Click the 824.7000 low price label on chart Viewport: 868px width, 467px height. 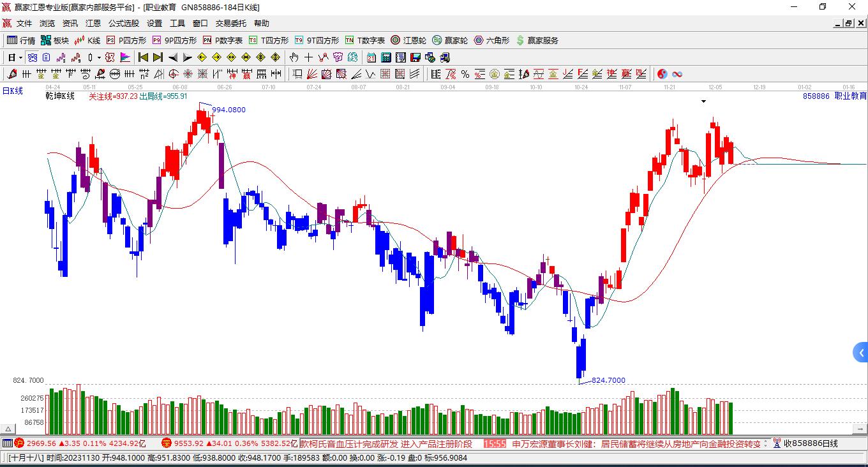608,380
